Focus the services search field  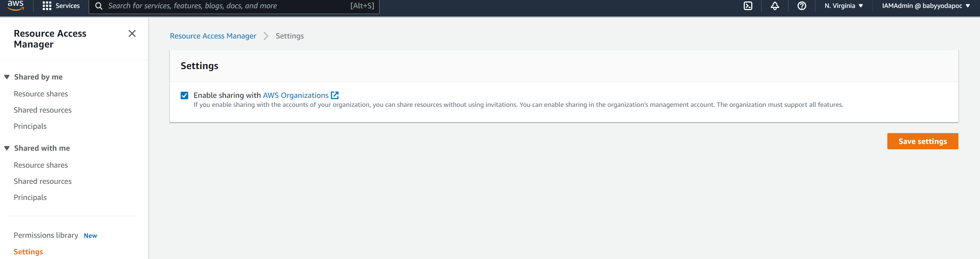(x=234, y=6)
